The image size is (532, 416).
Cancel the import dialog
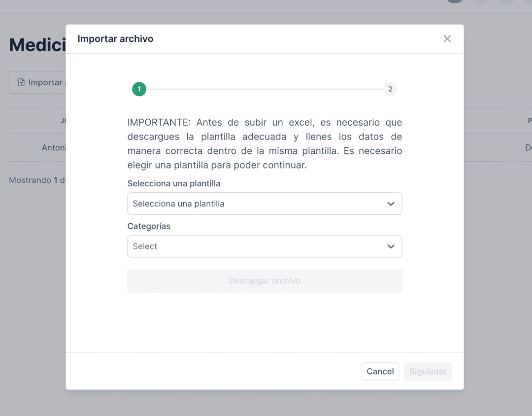380,372
